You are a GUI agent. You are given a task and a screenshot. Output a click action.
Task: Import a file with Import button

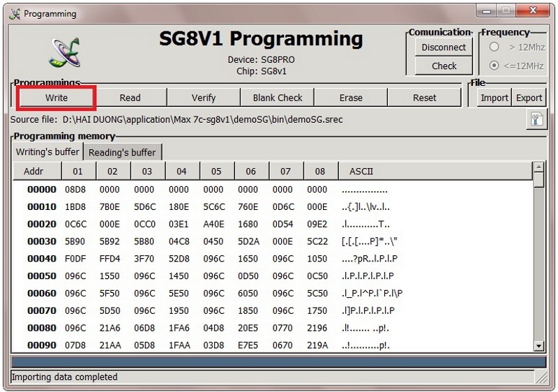pyautogui.click(x=494, y=98)
